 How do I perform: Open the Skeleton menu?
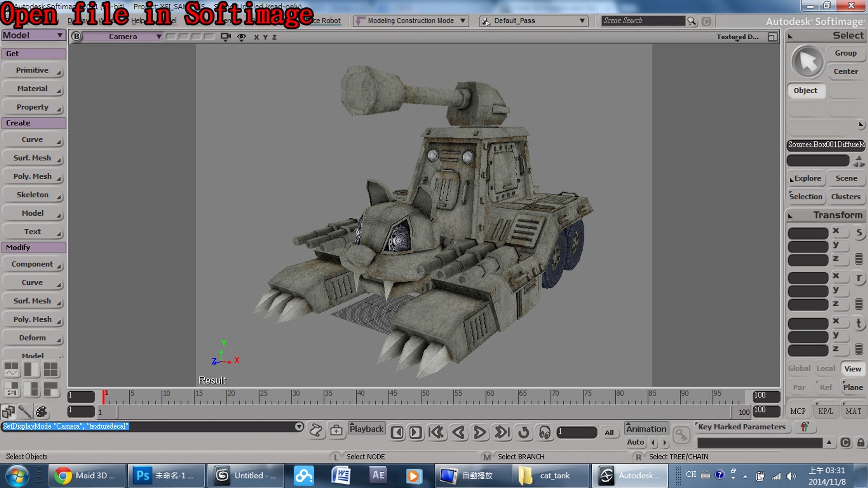(33, 195)
